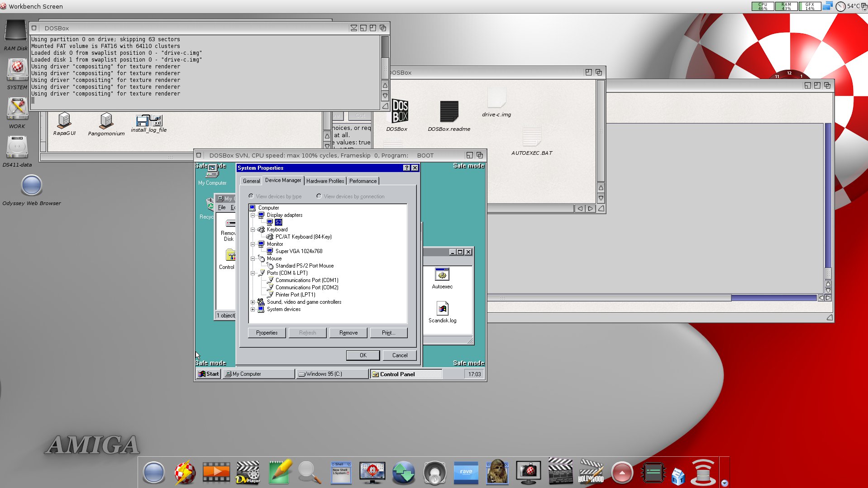The image size is (868, 488).
Task: Switch to My Computer taskbar button
Action: click(258, 374)
